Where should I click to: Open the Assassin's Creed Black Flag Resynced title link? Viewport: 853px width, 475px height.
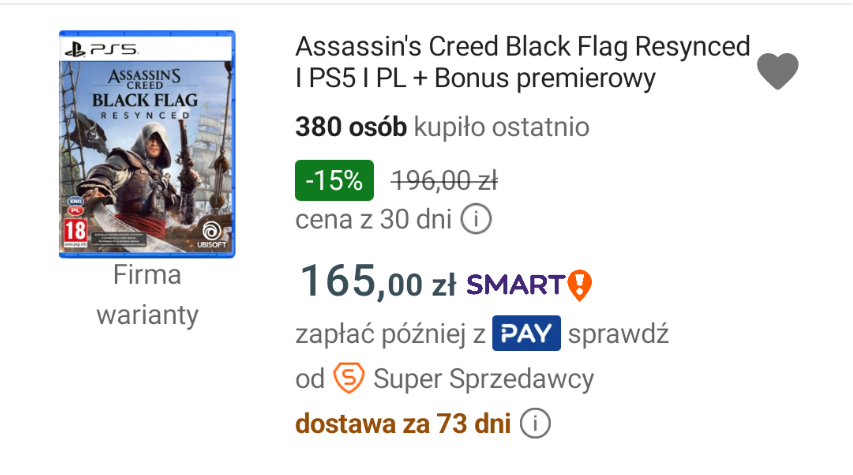522,62
